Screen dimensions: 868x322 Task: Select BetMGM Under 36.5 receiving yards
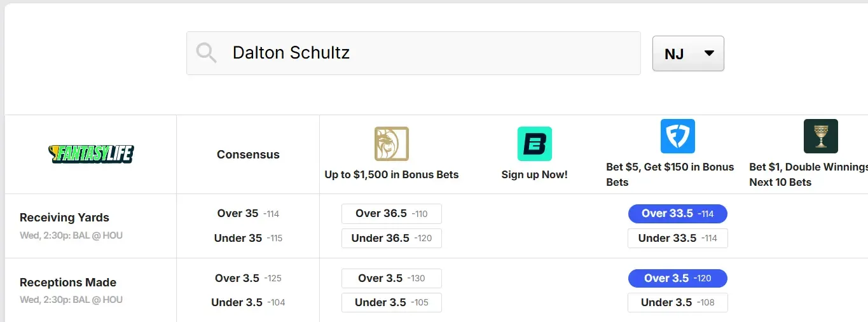tap(391, 238)
